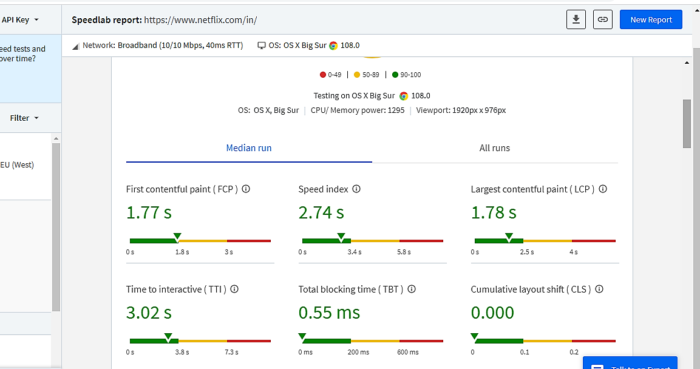Click the network signal icon

tap(75, 46)
